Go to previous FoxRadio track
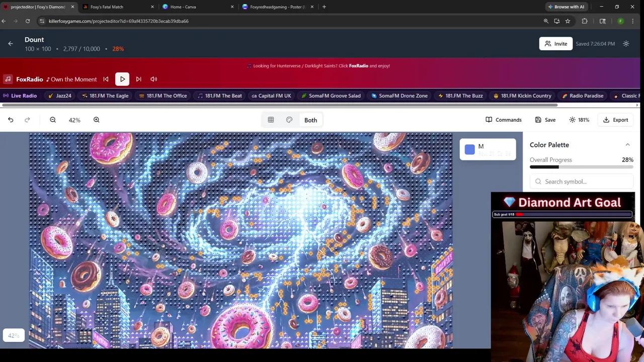Image resolution: width=644 pixels, height=362 pixels. tap(106, 79)
